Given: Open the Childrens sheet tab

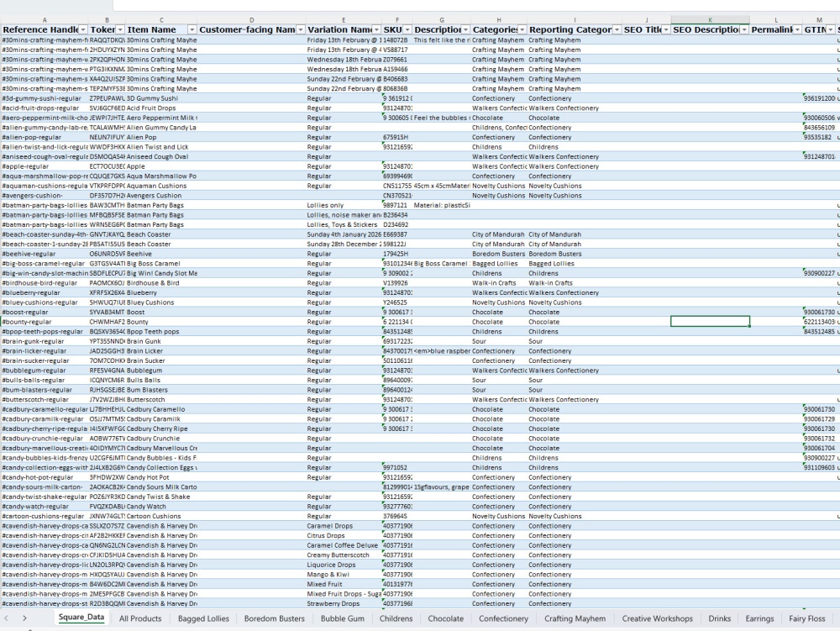Looking at the screenshot, I should pos(396,618).
